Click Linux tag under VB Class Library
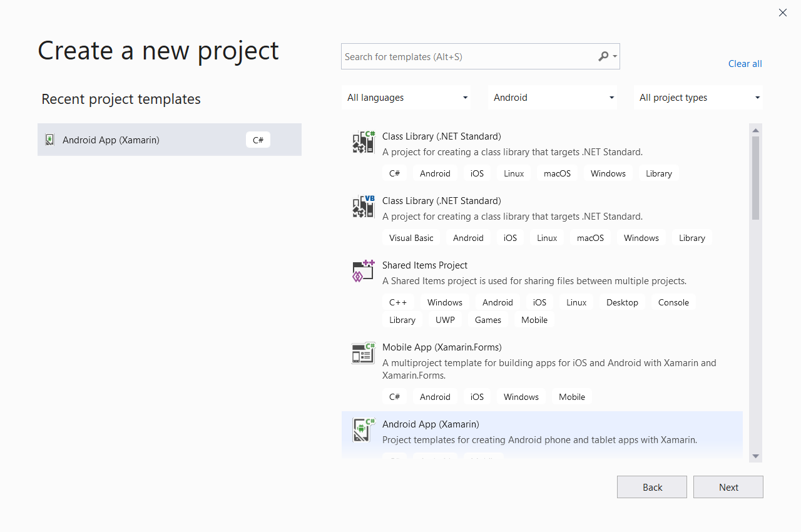The height and width of the screenshot is (532, 801). [547, 238]
